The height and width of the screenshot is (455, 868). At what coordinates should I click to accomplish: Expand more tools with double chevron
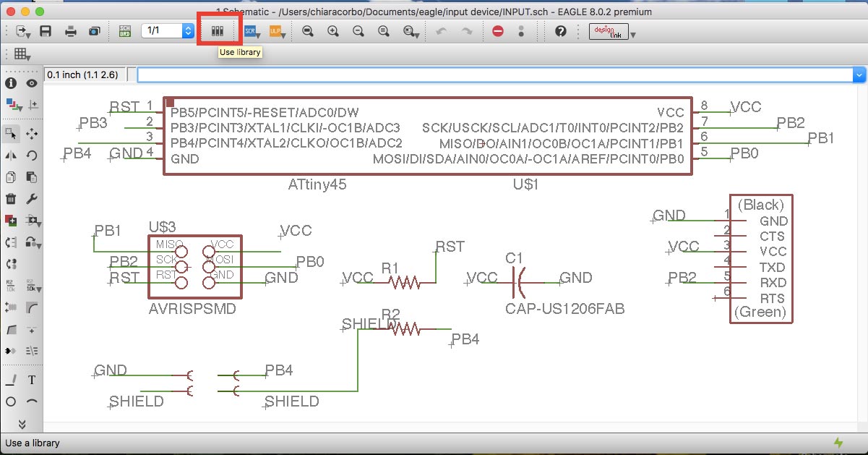click(22, 423)
